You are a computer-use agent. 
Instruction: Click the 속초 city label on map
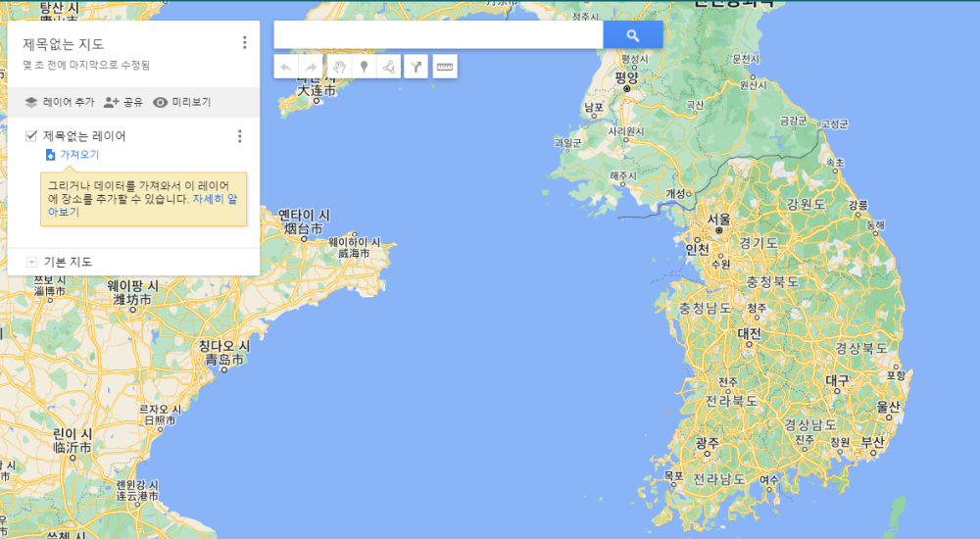pyautogui.click(x=835, y=162)
